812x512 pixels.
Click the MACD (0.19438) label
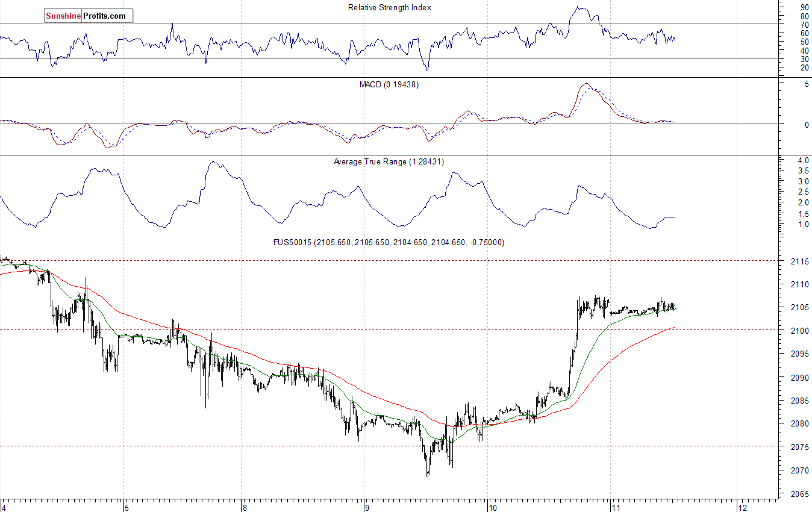389,85
